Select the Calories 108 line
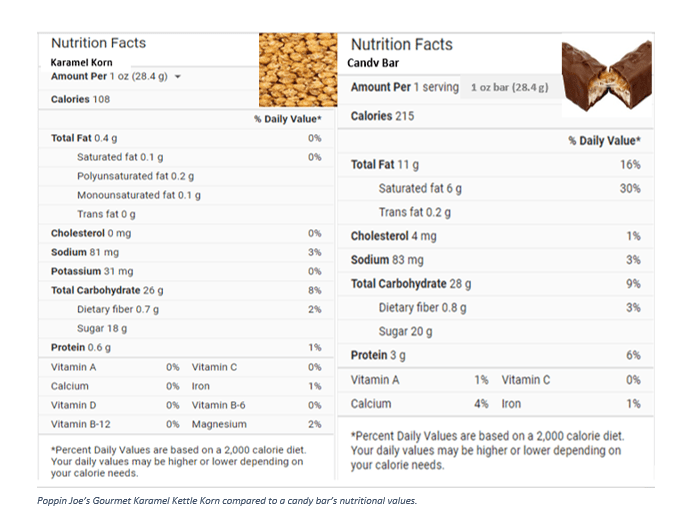688x509 pixels. point(81,99)
